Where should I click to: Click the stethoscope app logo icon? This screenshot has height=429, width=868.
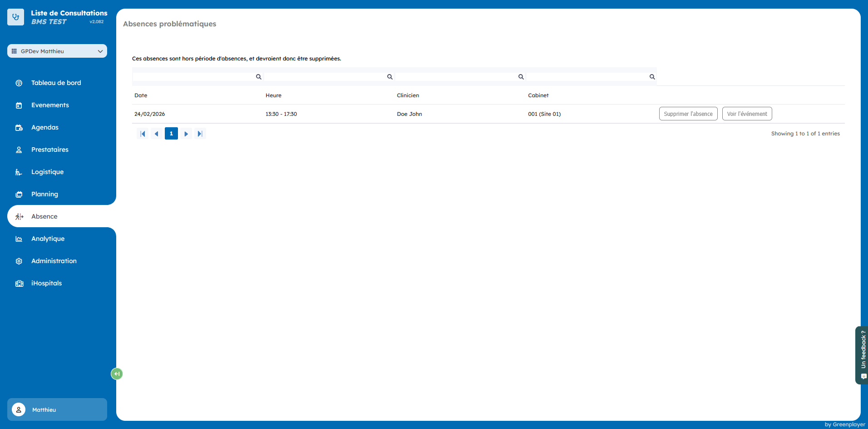(x=16, y=17)
